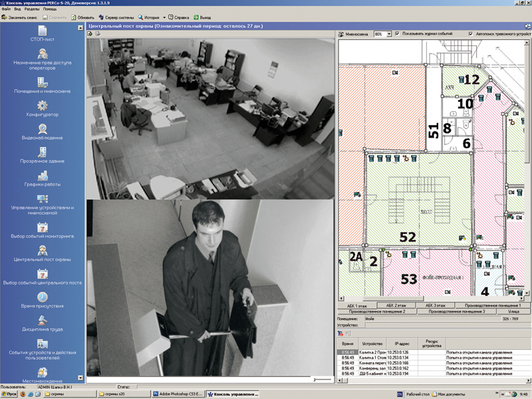
Task: Click the Ресурс устройства column header
Action: tap(432, 344)
